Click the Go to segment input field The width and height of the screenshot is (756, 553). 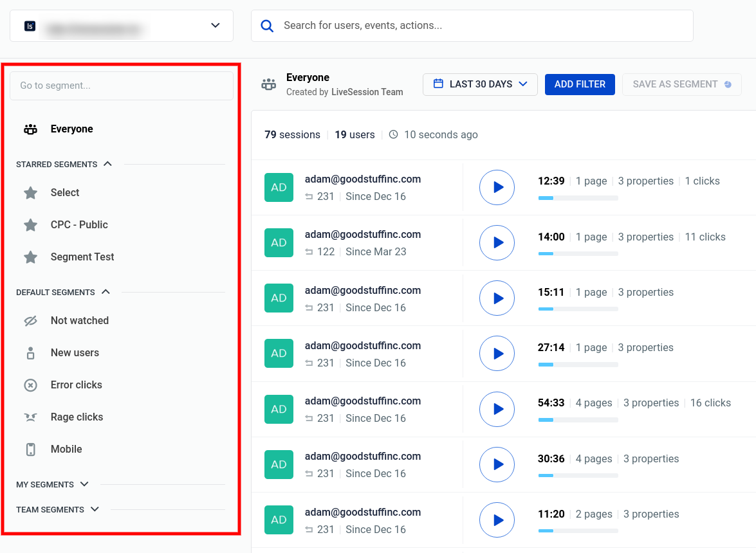[122, 86]
